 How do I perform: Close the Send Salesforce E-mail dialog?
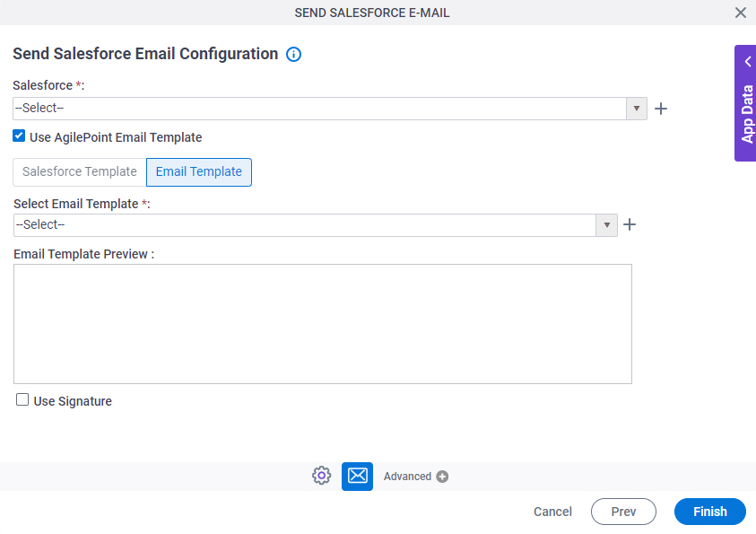click(740, 13)
